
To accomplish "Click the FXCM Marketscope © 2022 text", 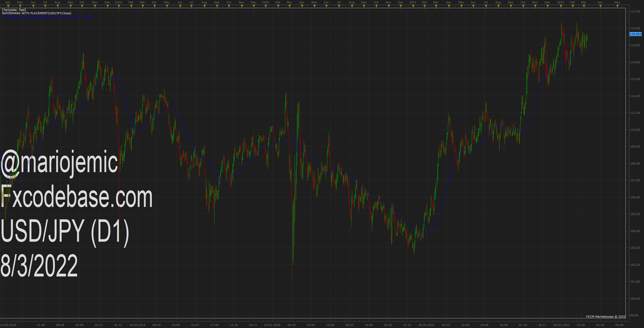I will 606,317.
